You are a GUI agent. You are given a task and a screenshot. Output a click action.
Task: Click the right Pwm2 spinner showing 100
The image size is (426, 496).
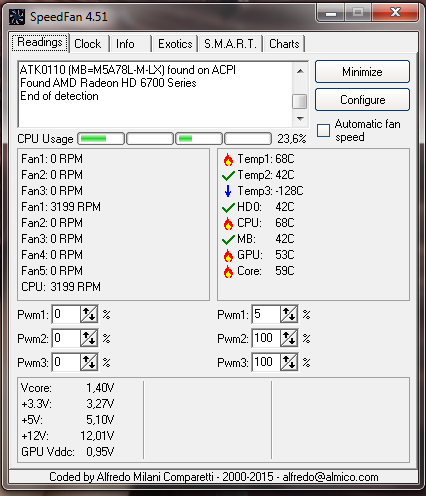[289, 338]
